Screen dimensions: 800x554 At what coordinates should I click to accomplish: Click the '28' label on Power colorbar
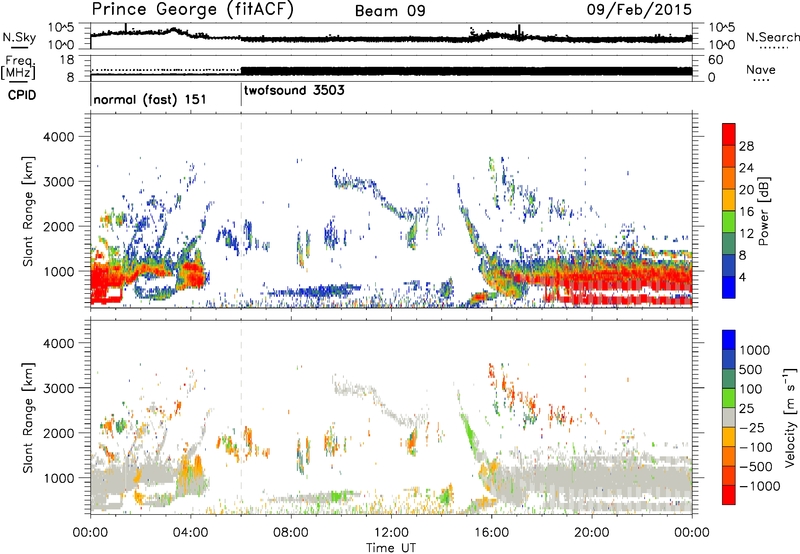[746, 146]
